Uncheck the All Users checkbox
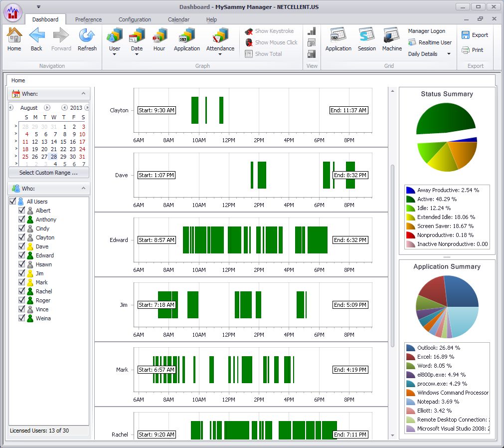 tap(13, 202)
